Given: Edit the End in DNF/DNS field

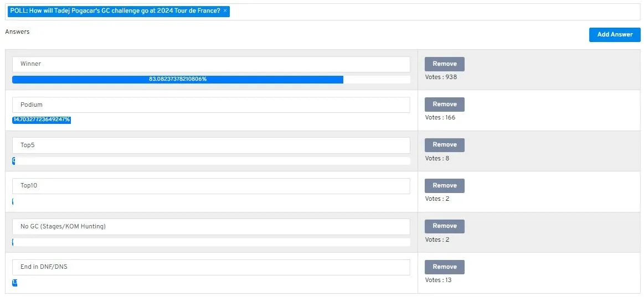Looking at the screenshot, I should [211, 267].
